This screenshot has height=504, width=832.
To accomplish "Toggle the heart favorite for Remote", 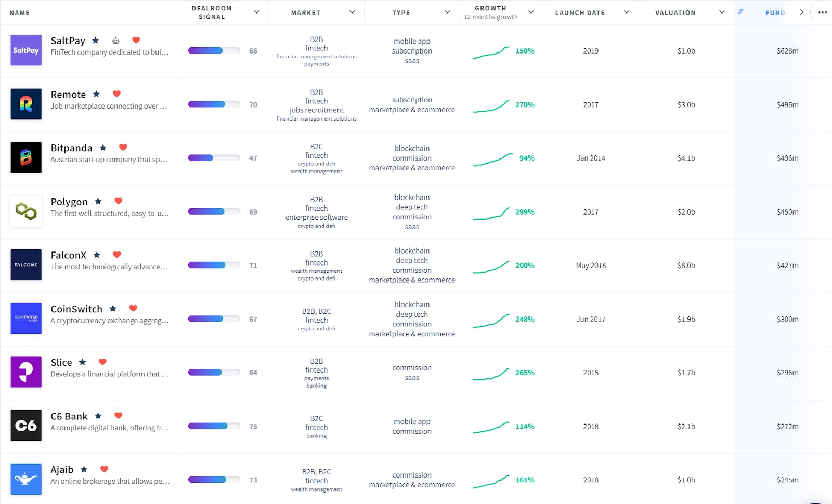I will (116, 94).
